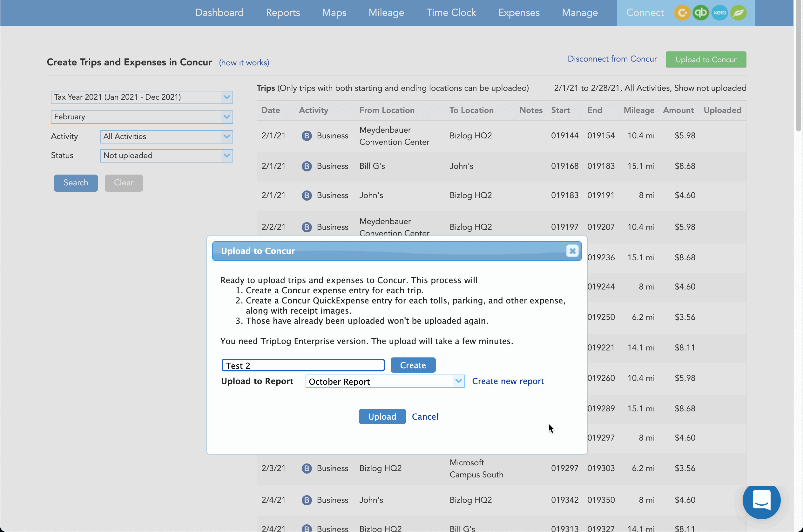The height and width of the screenshot is (532, 803).
Task: Click 019236 end odometer value
Action: 601,257
